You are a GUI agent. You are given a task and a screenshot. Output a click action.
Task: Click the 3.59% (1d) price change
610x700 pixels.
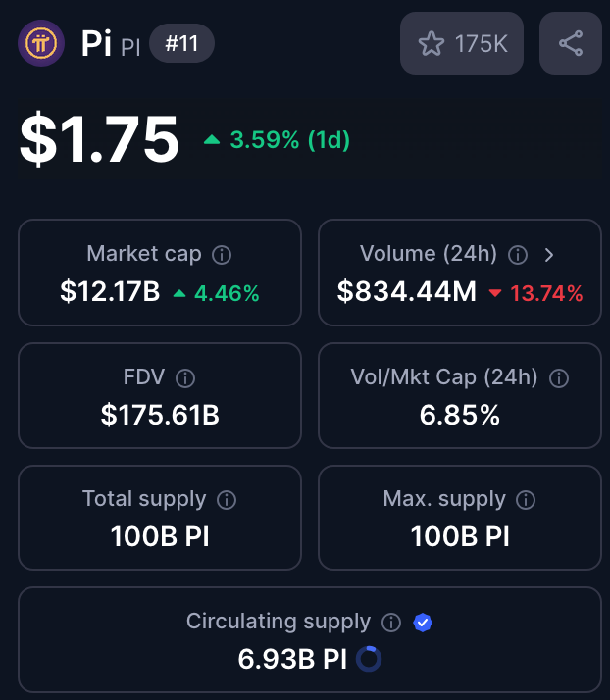tap(277, 140)
